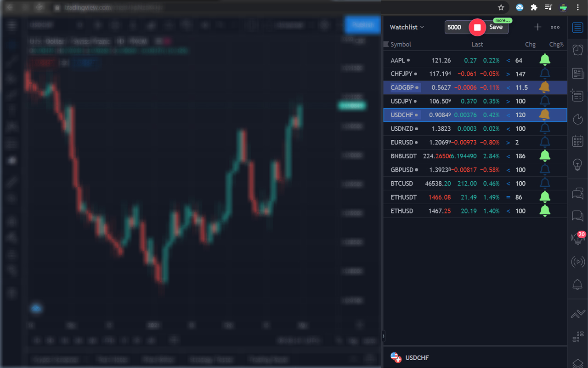Open the Alerts alarm clock icon
The height and width of the screenshot is (368, 588).
pyautogui.click(x=577, y=50)
